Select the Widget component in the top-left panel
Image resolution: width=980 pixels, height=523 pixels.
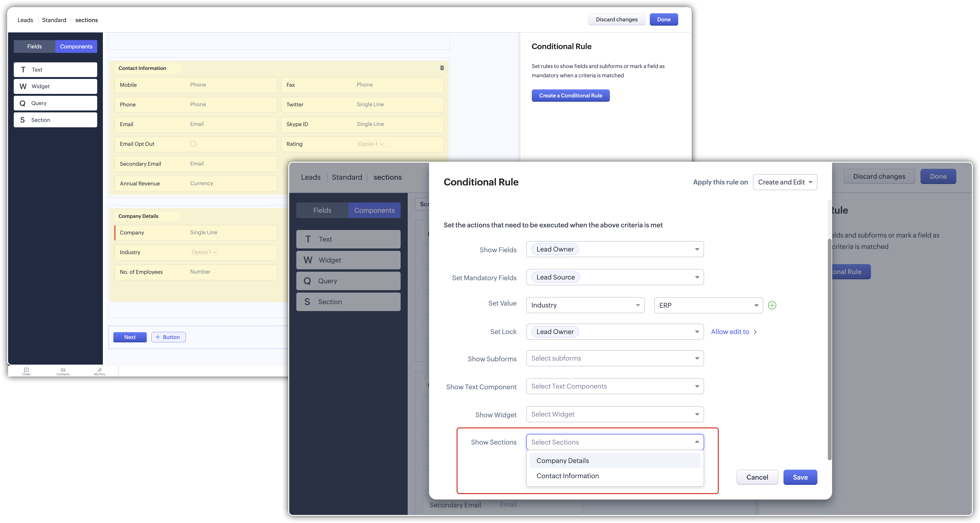pos(55,86)
